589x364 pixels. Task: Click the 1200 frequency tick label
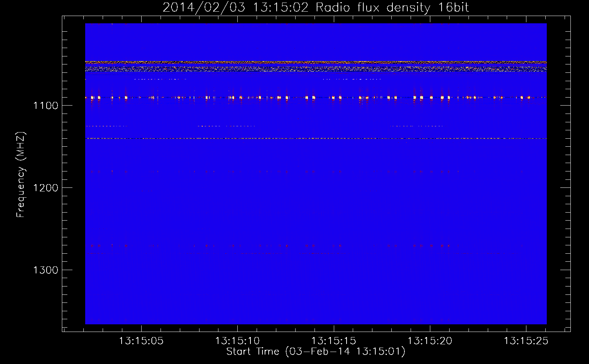[x=46, y=188]
